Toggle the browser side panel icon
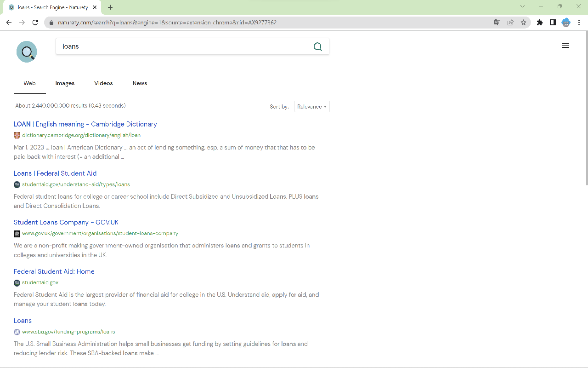588x368 pixels. coord(553,22)
